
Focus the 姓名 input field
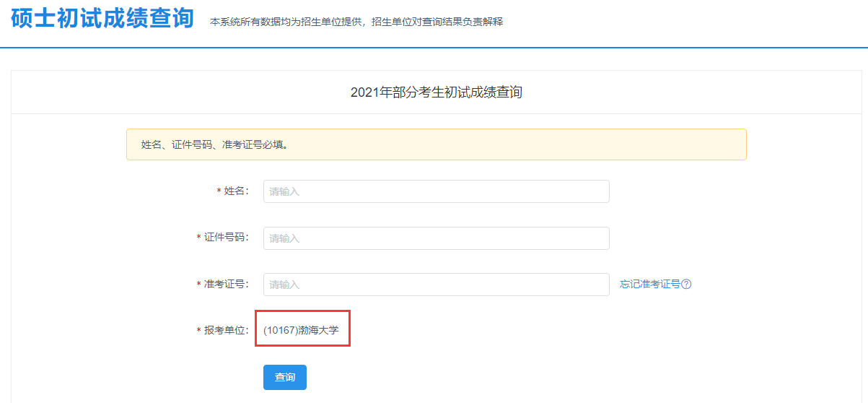click(436, 191)
